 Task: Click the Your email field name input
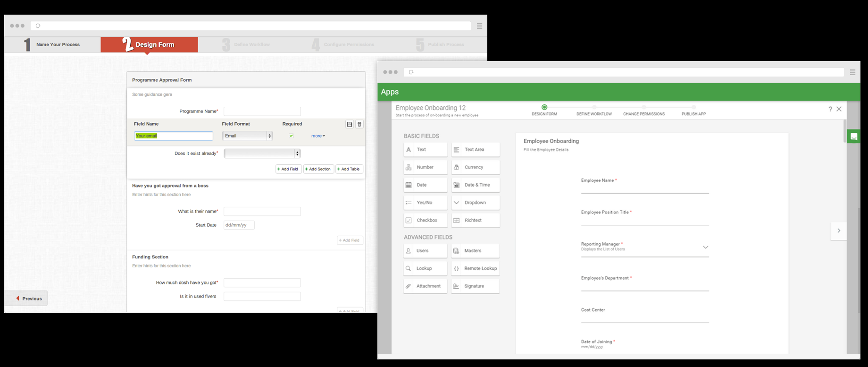[x=174, y=136]
